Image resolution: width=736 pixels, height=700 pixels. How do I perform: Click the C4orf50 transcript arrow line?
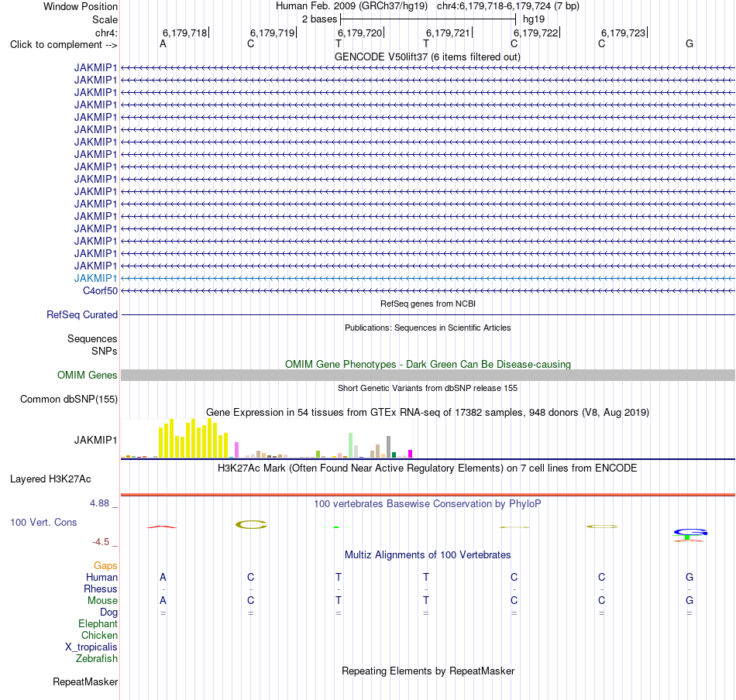coord(428,291)
